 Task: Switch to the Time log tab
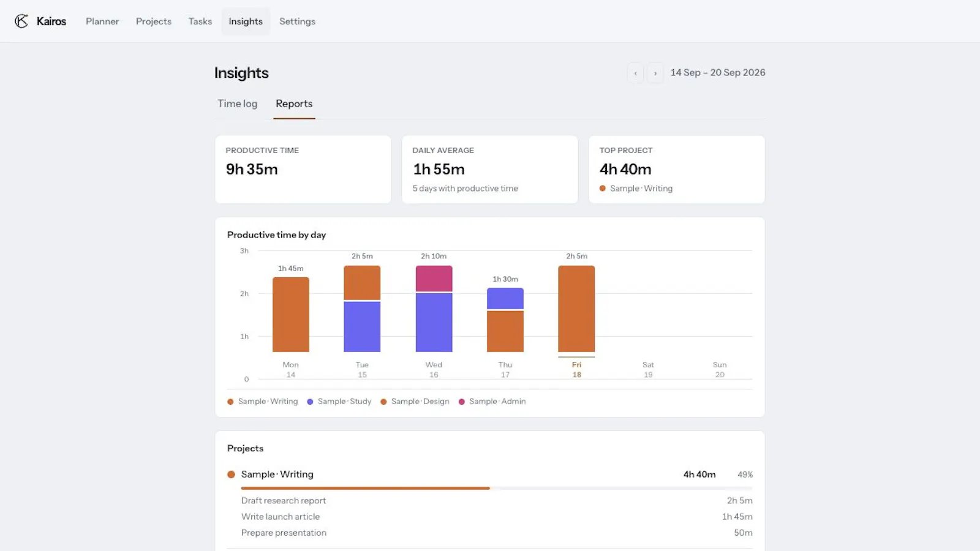238,103
